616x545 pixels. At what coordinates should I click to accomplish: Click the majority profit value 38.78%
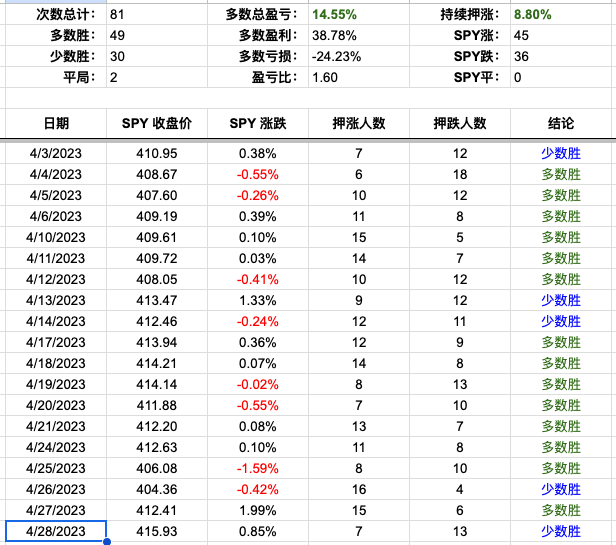point(334,35)
